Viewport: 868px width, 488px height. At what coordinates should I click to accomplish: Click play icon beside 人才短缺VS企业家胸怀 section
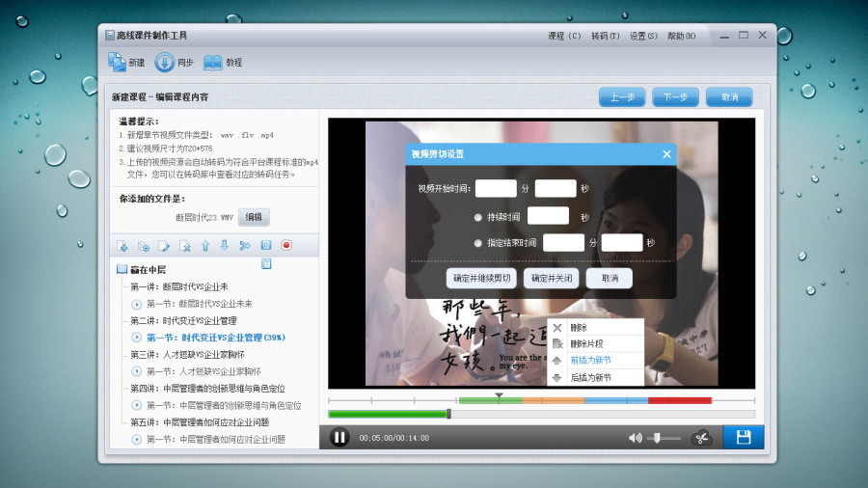tap(137, 371)
